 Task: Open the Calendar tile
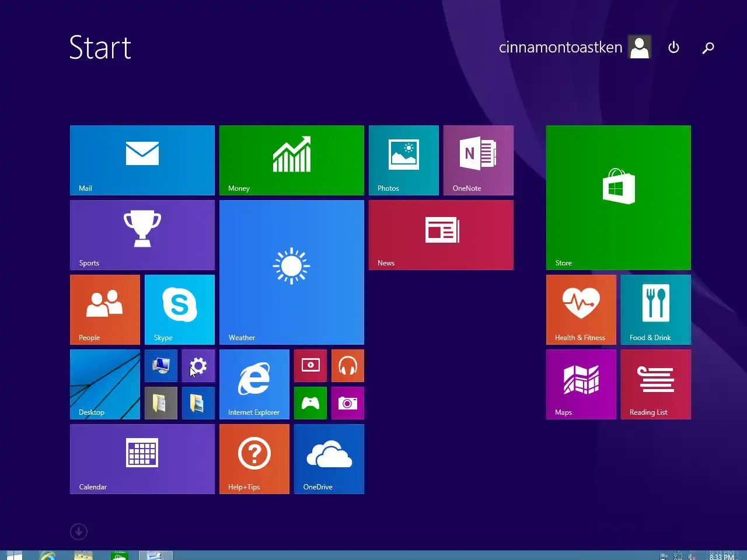point(142,459)
